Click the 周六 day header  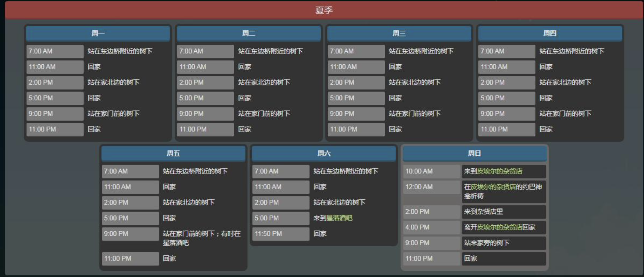pos(324,153)
